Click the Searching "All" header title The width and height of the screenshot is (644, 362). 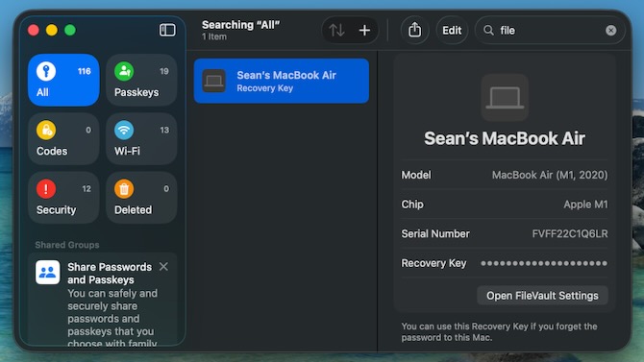point(240,25)
